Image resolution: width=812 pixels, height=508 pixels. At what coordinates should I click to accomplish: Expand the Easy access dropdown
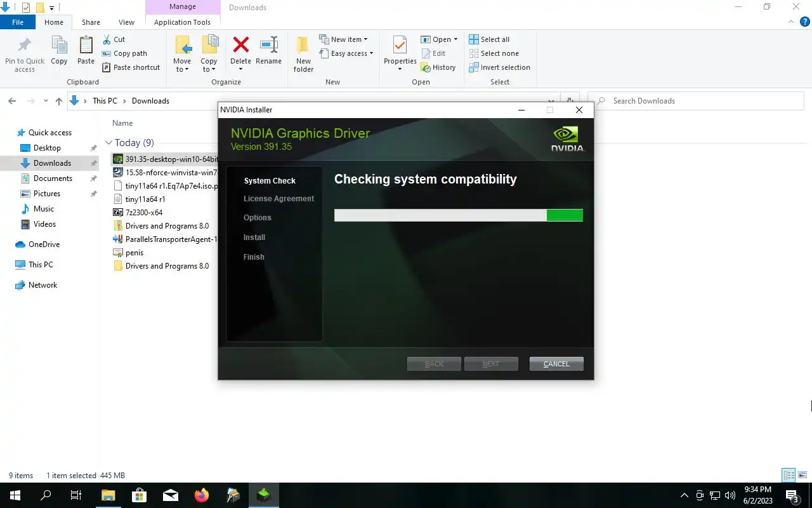[346, 53]
